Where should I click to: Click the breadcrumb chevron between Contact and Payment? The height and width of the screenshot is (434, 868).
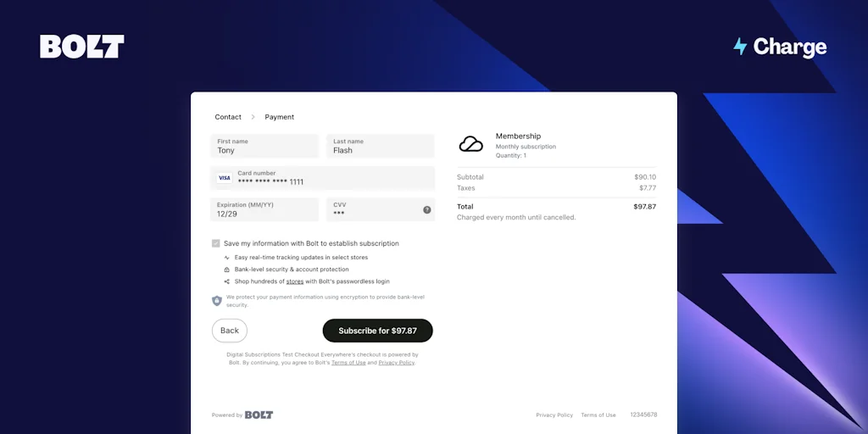253,117
